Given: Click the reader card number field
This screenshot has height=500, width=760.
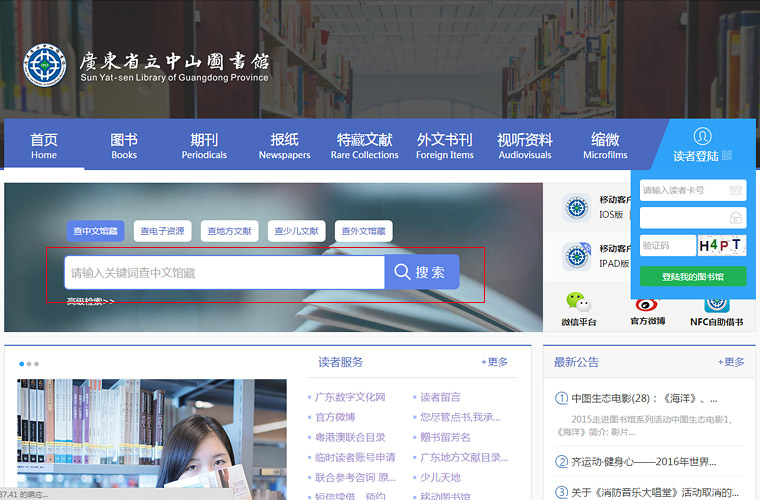Looking at the screenshot, I should coord(693,190).
